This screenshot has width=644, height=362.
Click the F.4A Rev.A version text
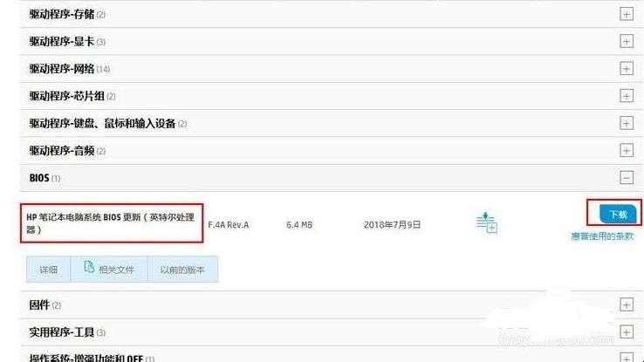(x=229, y=225)
